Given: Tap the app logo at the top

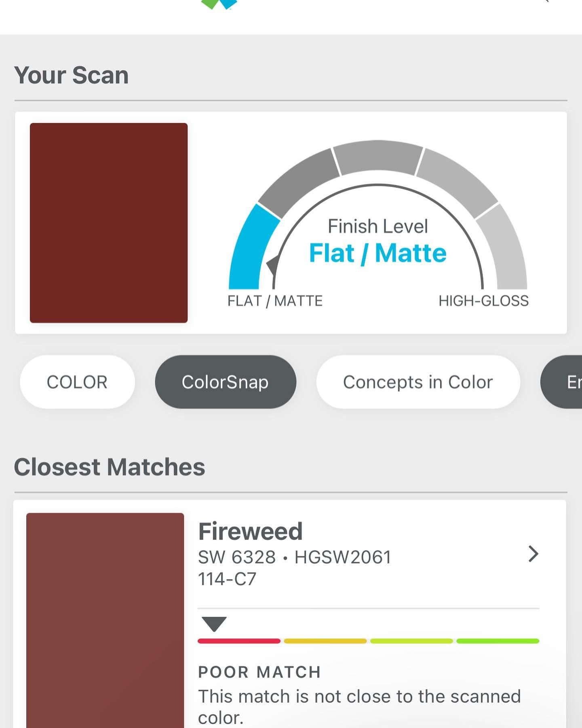Looking at the screenshot, I should (219, 4).
